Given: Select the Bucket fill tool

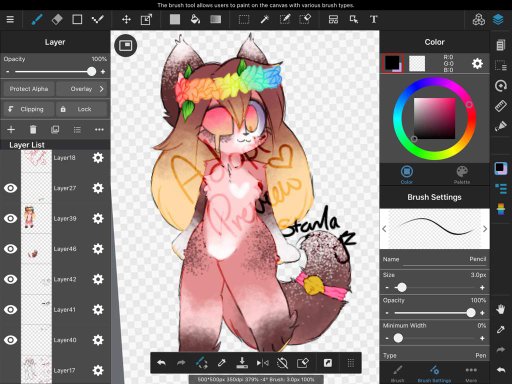Looking at the screenshot, I should (x=195, y=19).
